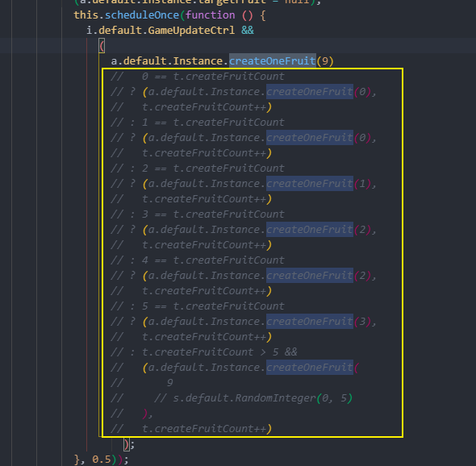Click the comment line ': 5 == t.createFruitCount'
Viewport: 476px width, 466px height.
point(198,306)
